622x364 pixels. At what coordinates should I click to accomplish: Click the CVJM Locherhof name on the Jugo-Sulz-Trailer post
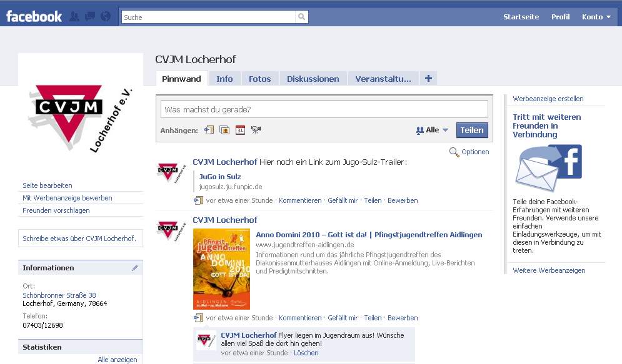coord(225,162)
